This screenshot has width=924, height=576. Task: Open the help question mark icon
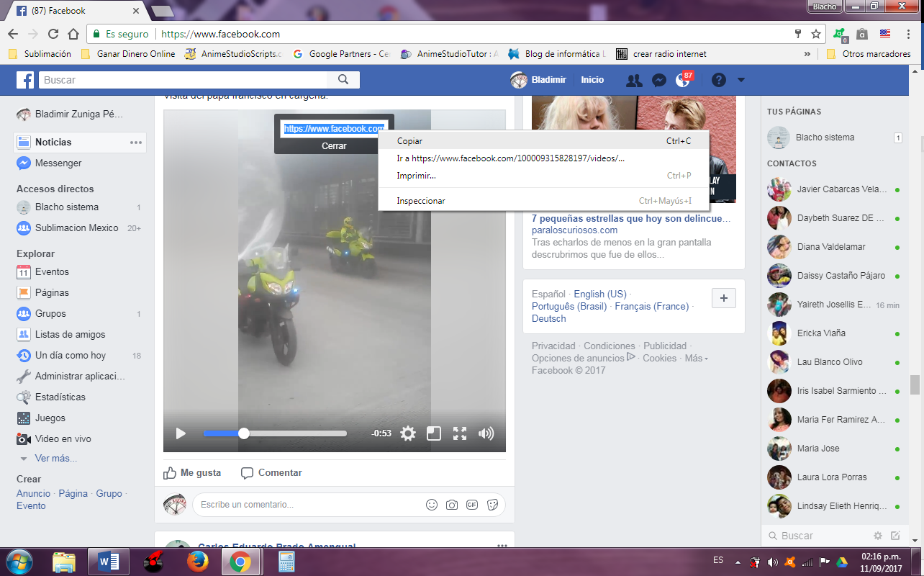coord(718,80)
